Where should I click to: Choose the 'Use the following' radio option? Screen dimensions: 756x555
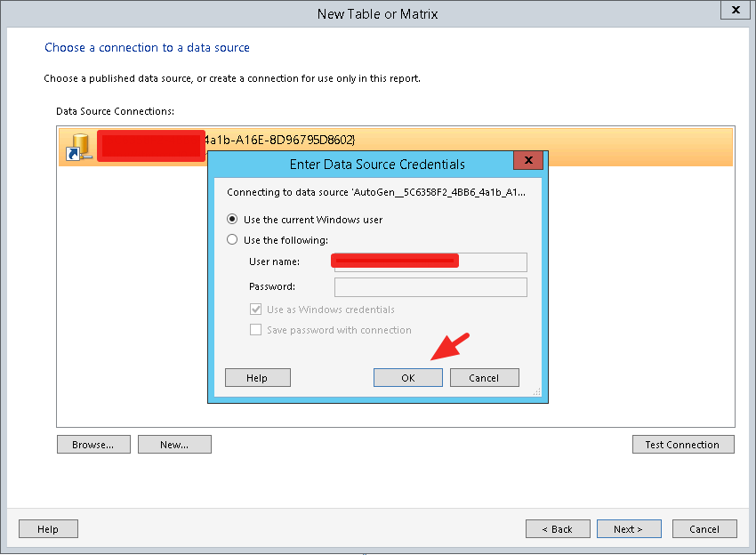pos(233,239)
